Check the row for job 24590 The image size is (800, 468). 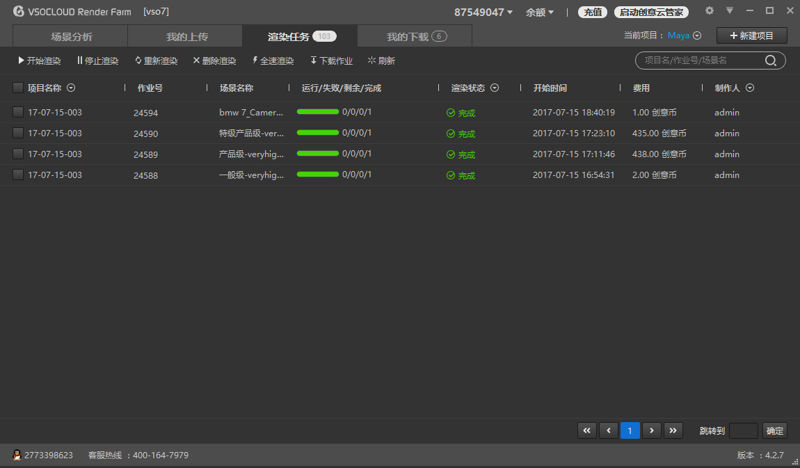[18, 133]
